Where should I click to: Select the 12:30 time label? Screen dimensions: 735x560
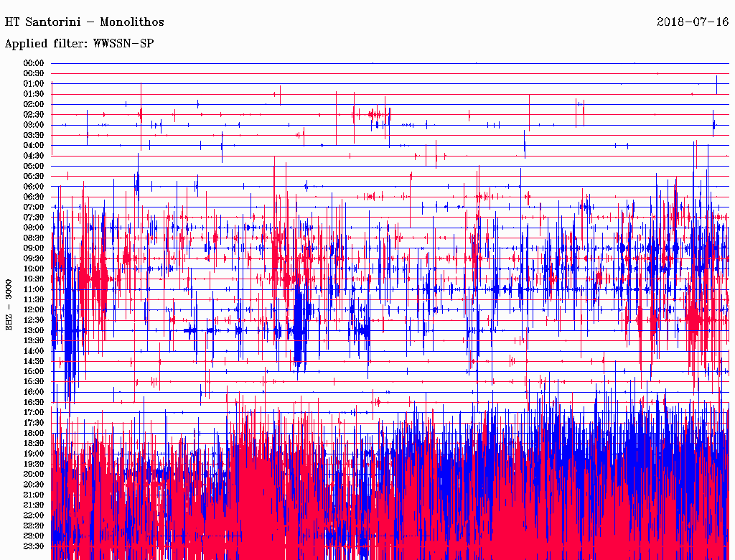click(33, 320)
